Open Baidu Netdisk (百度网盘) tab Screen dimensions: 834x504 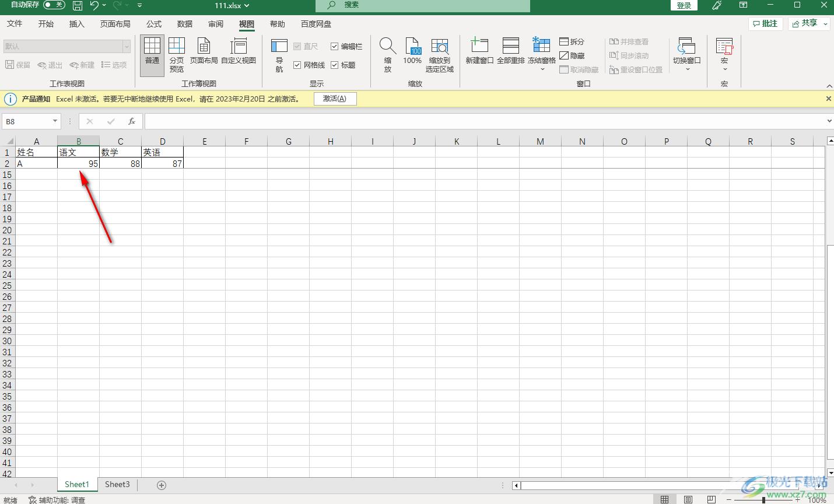[316, 24]
